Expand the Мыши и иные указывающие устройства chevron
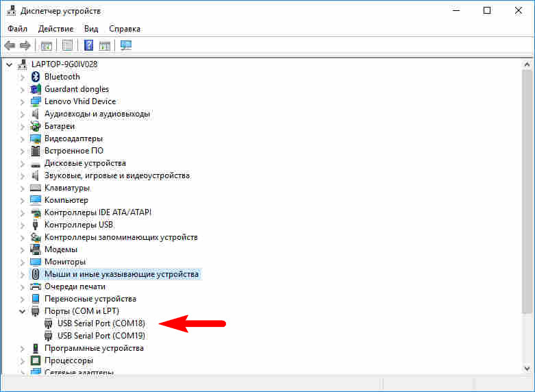The height and width of the screenshot is (392, 535). click(x=22, y=275)
